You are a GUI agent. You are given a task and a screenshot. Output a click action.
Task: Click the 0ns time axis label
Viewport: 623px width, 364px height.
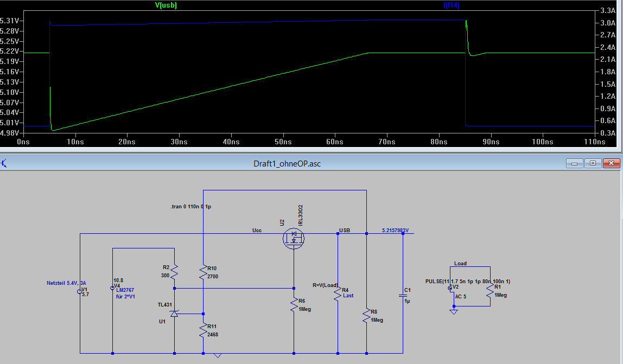pos(23,142)
